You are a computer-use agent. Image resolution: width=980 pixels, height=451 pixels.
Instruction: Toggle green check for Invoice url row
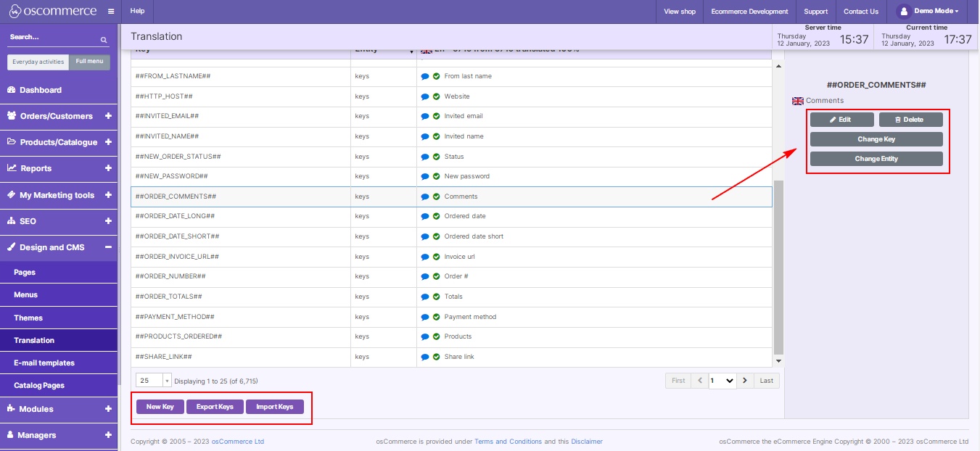436,257
